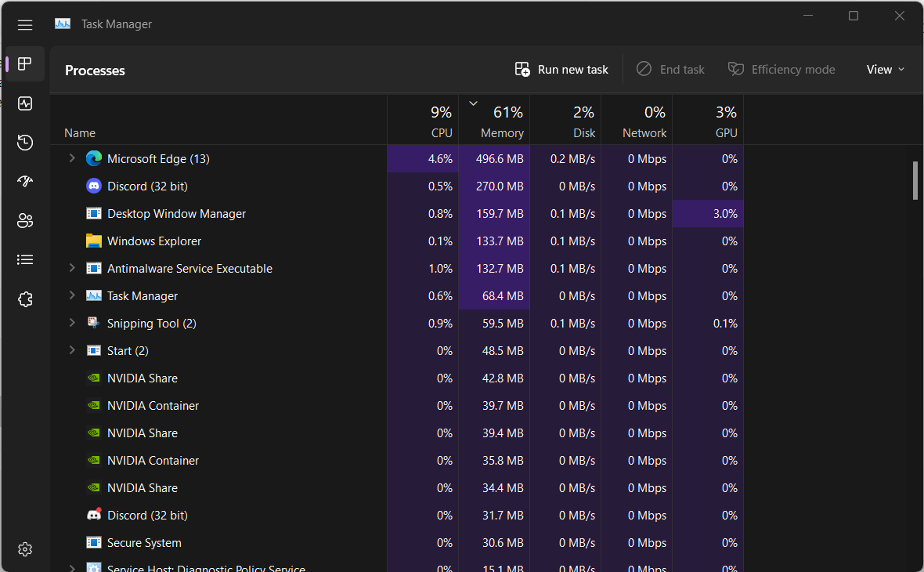Click the 1.0% CPU cell

[423, 268]
